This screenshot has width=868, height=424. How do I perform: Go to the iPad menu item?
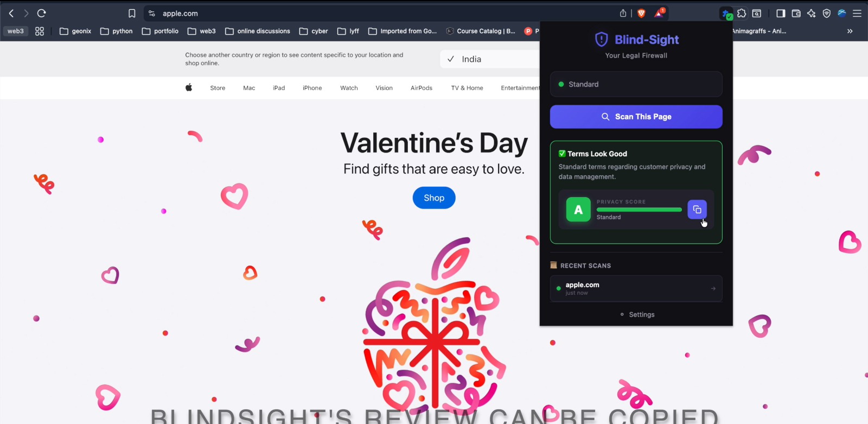click(279, 88)
